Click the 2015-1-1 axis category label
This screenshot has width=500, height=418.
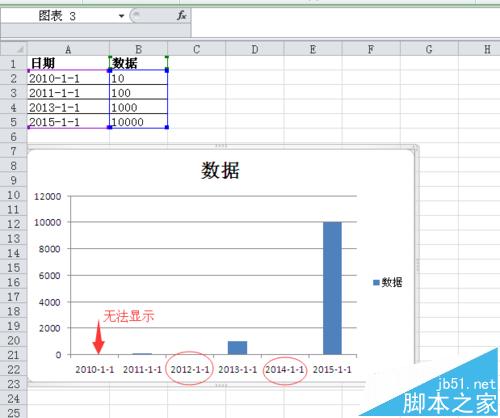pyautogui.click(x=332, y=369)
